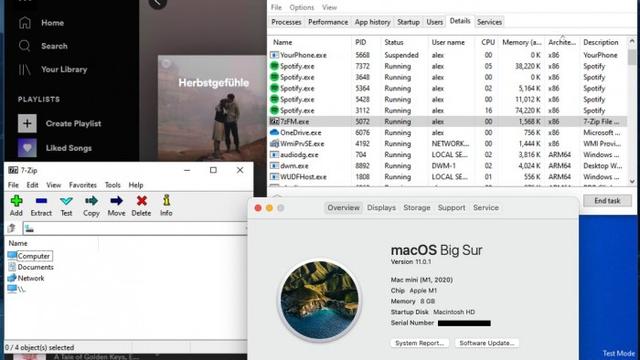This screenshot has width=640, height=360.
Task: Select the Displays tab in About This Mac
Action: pyautogui.click(x=381, y=208)
